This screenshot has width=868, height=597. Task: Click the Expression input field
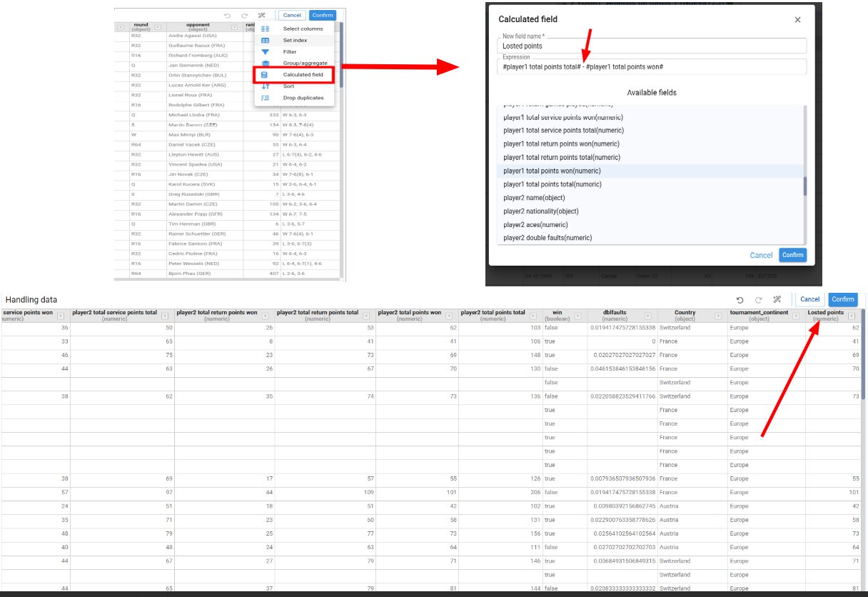click(x=651, y=66)
